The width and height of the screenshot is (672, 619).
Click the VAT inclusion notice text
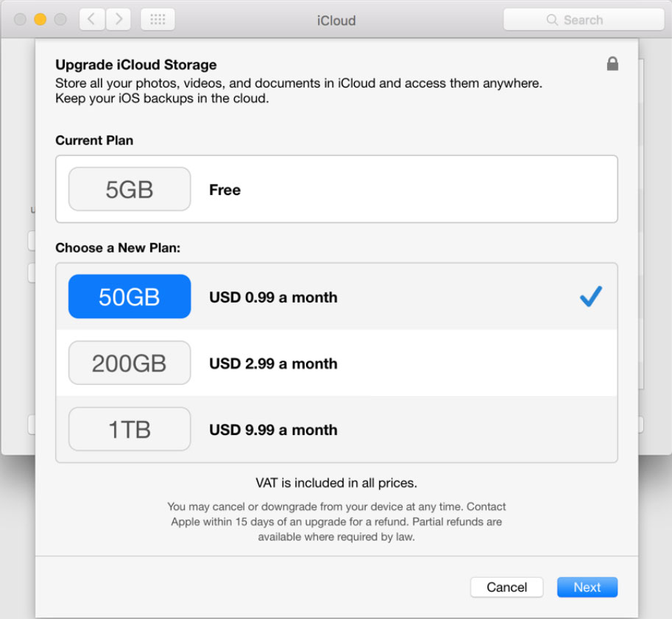pyautogui.click(x=336, y=482)
